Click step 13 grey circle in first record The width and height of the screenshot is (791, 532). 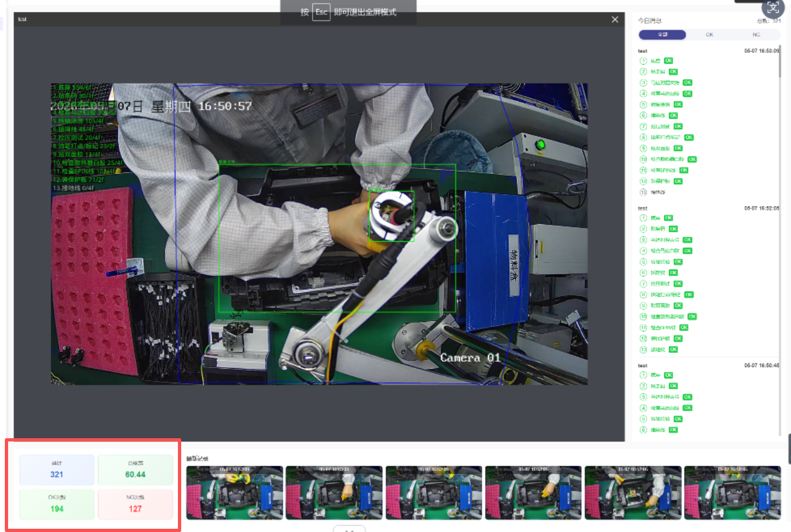click(x=643, y=192)
